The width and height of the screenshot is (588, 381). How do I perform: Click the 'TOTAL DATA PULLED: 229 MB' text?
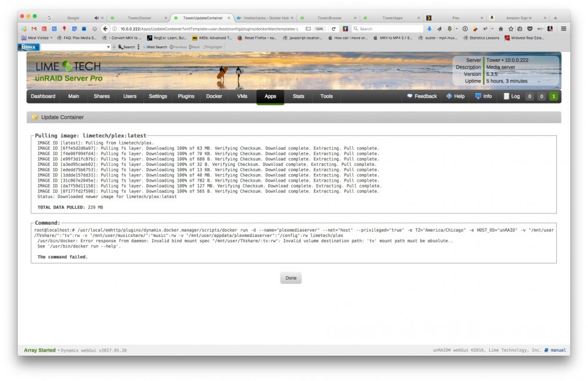[x=70, y=207]
